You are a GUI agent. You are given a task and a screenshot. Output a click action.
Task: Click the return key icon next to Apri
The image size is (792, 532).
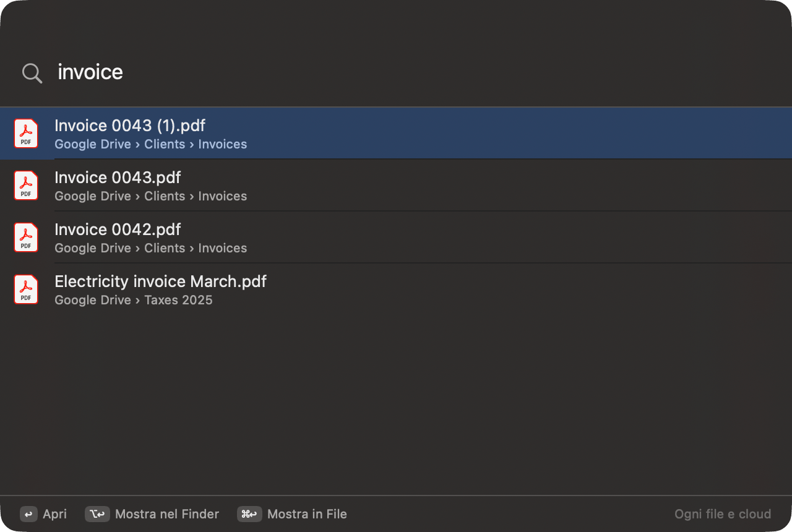pos(28,514)
